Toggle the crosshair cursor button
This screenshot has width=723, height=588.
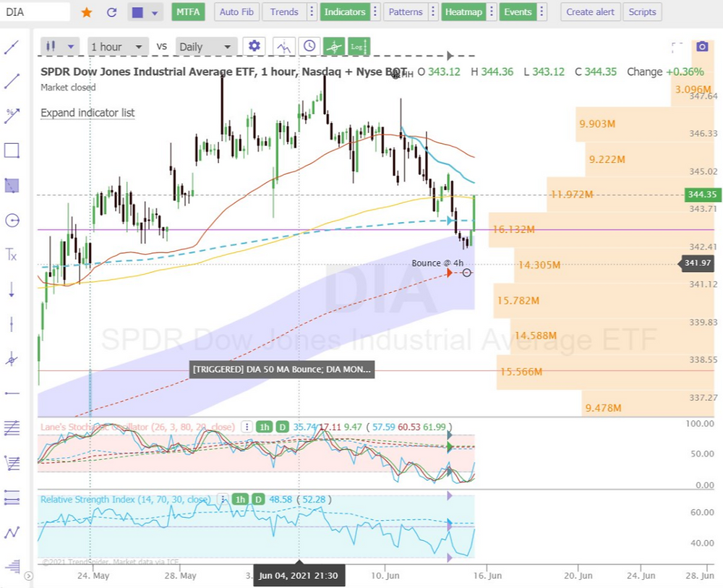334,46
